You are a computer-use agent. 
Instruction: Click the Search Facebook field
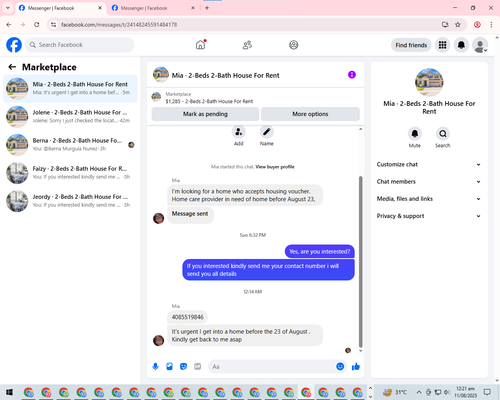(x=80, y=45)
